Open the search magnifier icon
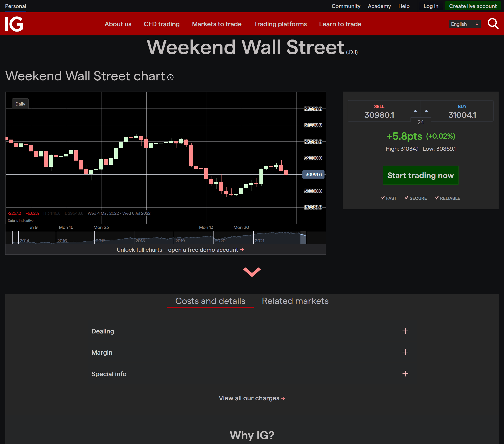The height and width of the screenshot is (444, 504). [x=493, y=24]
